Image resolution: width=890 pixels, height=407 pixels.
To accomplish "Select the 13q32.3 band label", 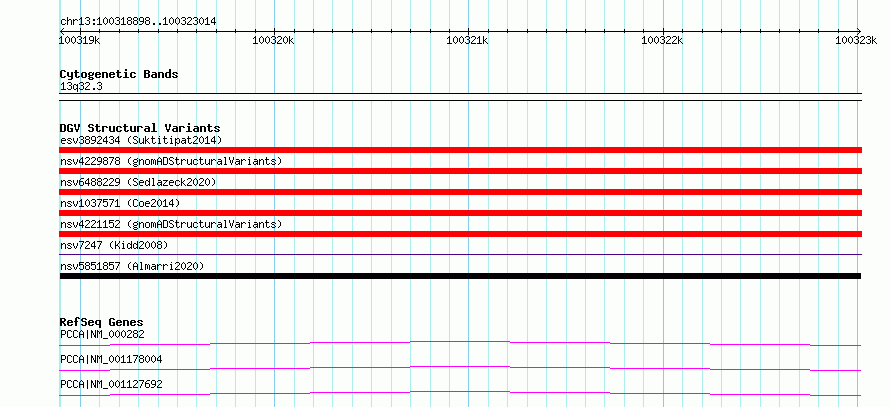I will pyautogui.click(x=81, y=87).
